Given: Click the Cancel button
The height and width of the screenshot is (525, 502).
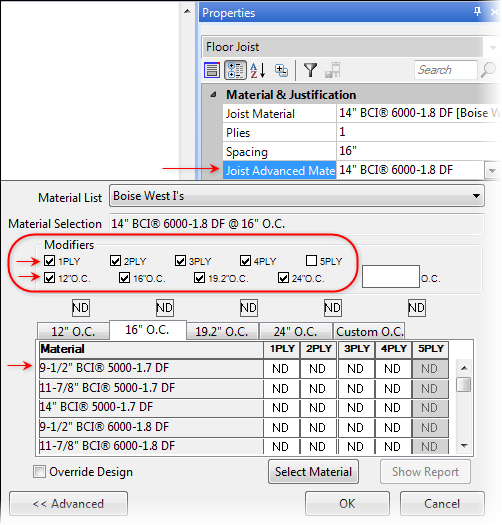Looking at the screenshot, I should pos(442,504).
